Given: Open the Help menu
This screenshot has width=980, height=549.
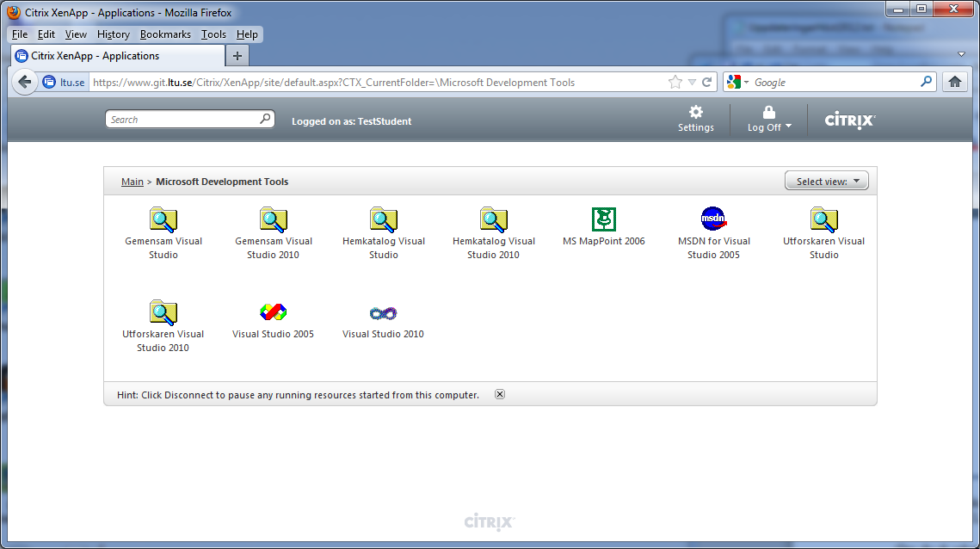Looking at the screenshot, I should (x=247, y=34).
